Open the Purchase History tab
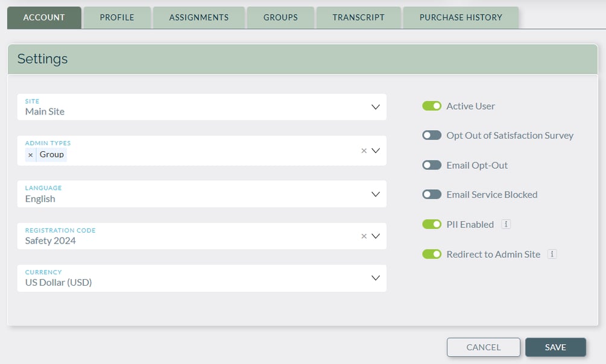606x364 pixels. coord(460,17)
